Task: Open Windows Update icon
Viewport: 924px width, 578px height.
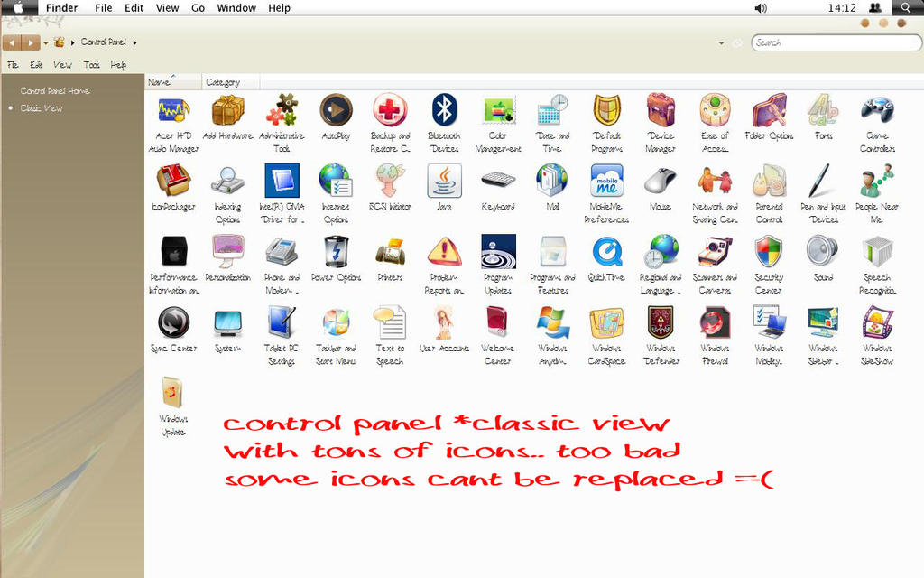Action: (174, 393)
